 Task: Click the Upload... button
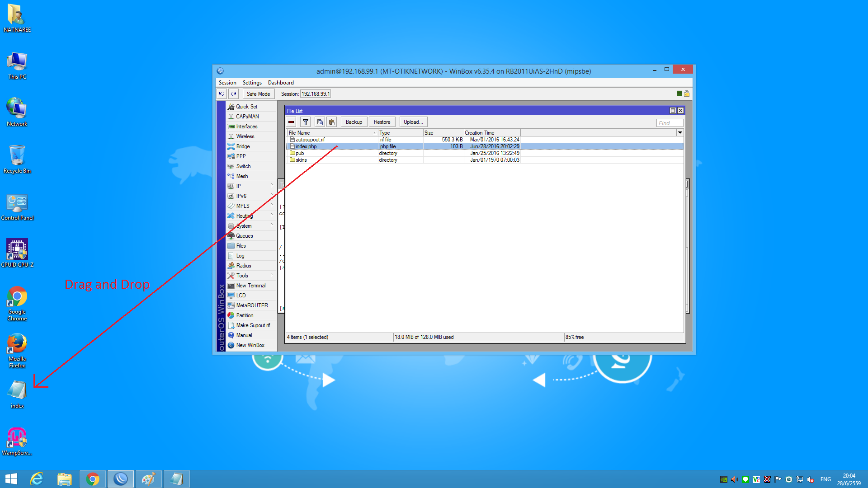(x=413, y=122)
